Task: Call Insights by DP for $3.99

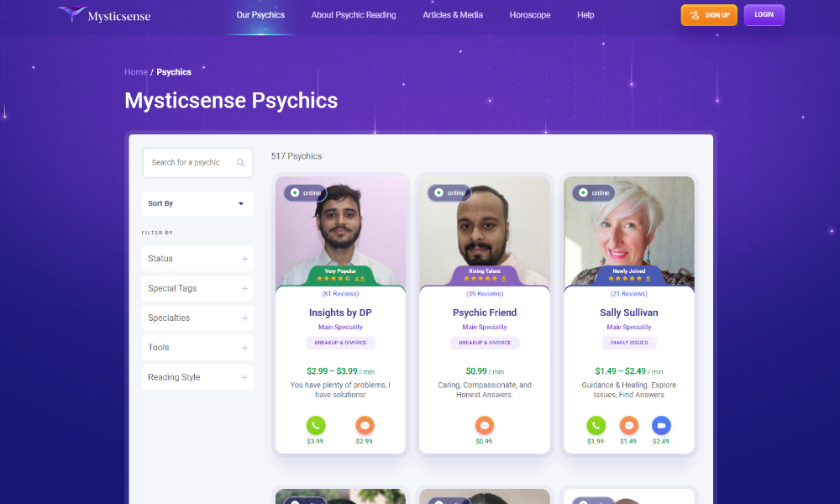Action: (x=316, y=426)
